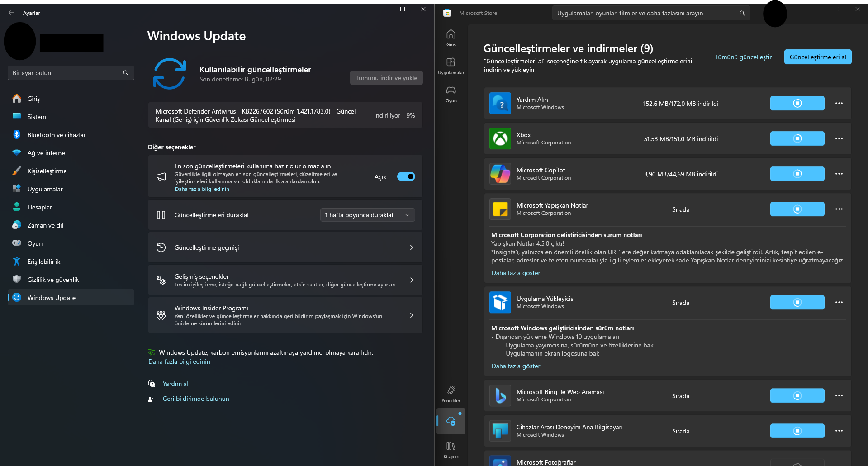Click the Microsoft Copilot app icon
The height and width of the screenshot is (466, 868).
[x=500, y=174]
